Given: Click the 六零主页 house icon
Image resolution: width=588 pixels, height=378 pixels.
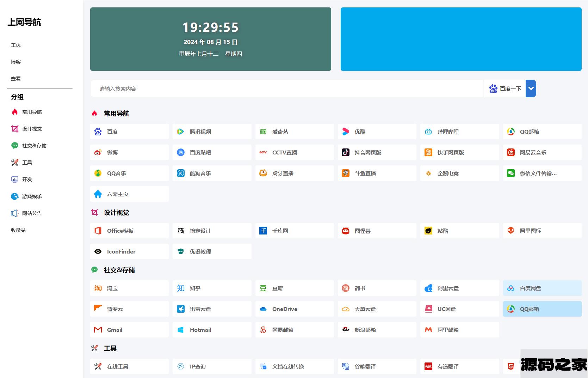Looking at the screenshot, I should (98, 194).
